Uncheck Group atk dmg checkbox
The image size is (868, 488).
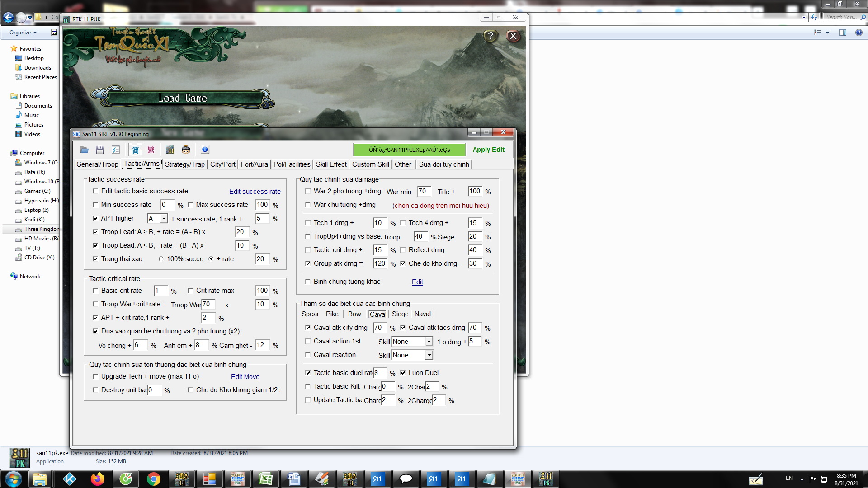pyautogui.click(x=308, y=263)
